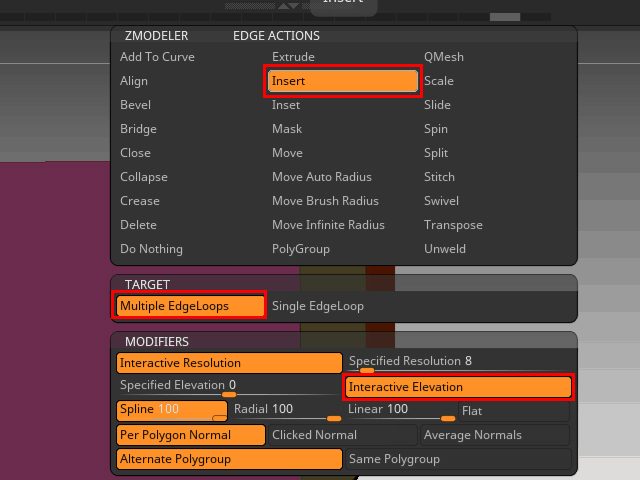Select Multiple EdgeLoops target

(190, 306)
